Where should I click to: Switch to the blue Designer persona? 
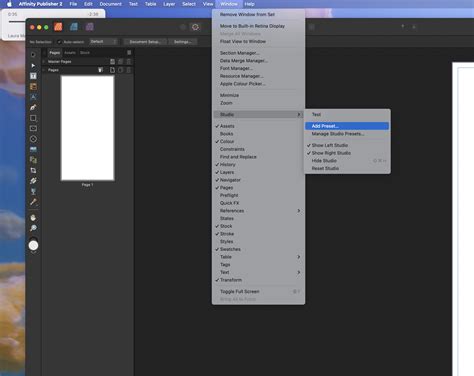coord(74,27)
